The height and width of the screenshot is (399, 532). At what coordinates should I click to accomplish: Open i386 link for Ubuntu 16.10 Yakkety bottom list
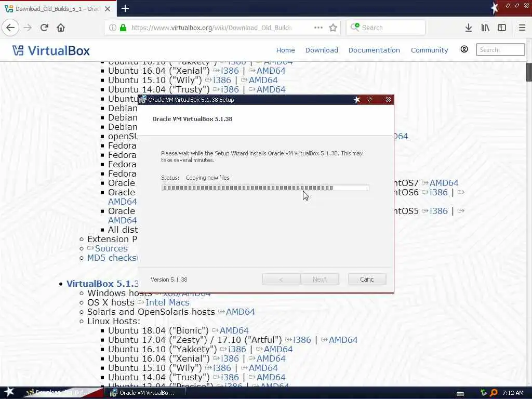[237, 349]
